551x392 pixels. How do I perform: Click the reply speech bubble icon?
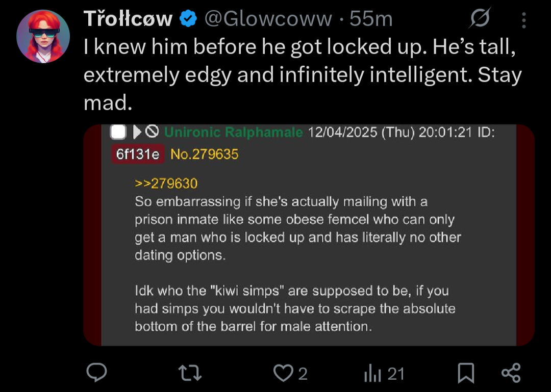coord(96,373)
